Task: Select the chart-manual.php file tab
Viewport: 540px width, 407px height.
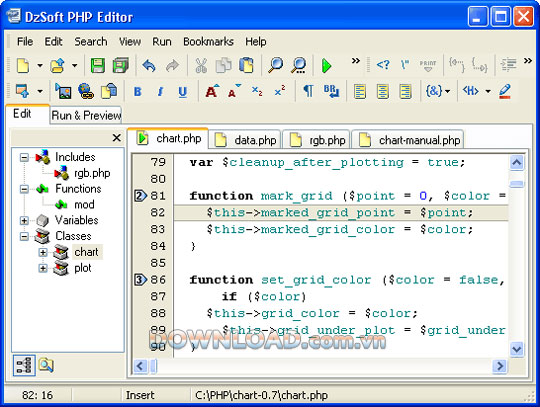Action: 408,140
